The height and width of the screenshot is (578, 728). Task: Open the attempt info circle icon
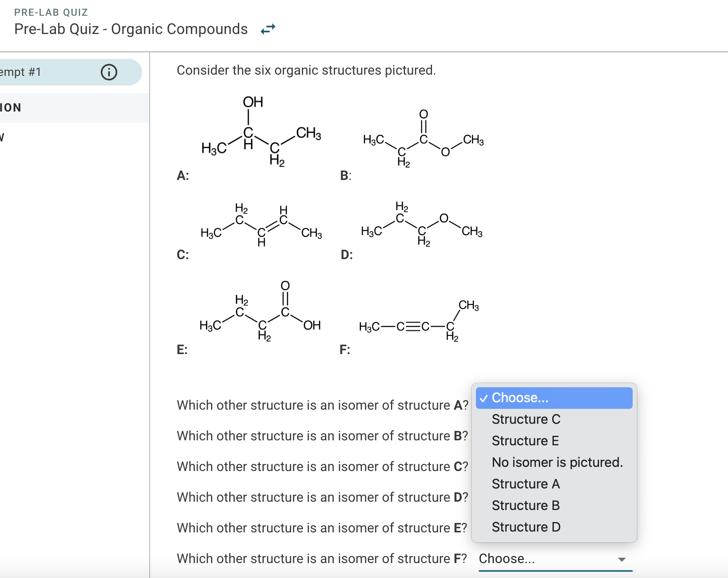tap(109, 72)
